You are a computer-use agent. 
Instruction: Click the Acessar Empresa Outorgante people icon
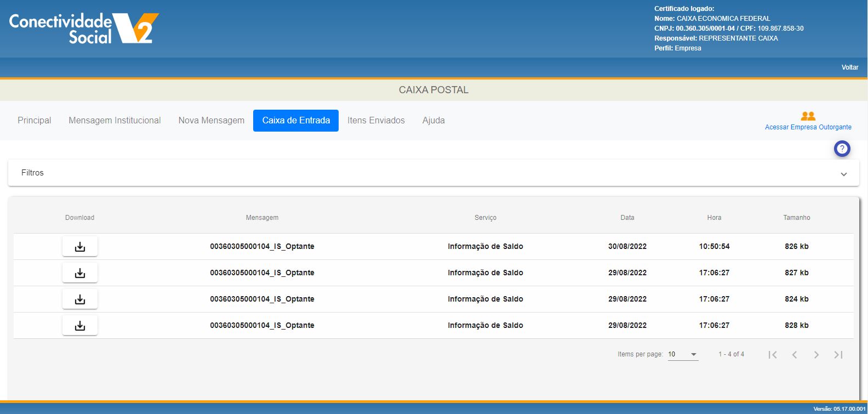click(x=808, y=116)
